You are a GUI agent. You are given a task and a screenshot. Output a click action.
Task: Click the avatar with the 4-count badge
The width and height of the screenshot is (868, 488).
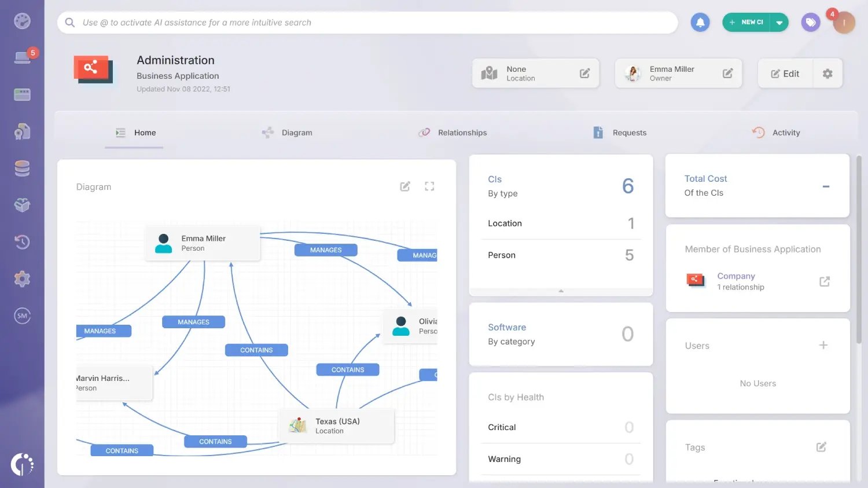pos(844,22)
